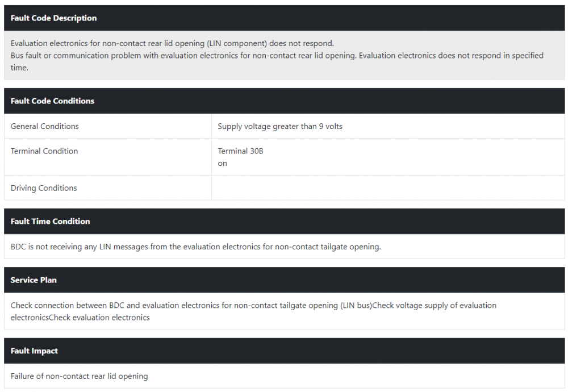Select the Driving Conditions row label
The image size is (568, 392).
pos(44,188)
